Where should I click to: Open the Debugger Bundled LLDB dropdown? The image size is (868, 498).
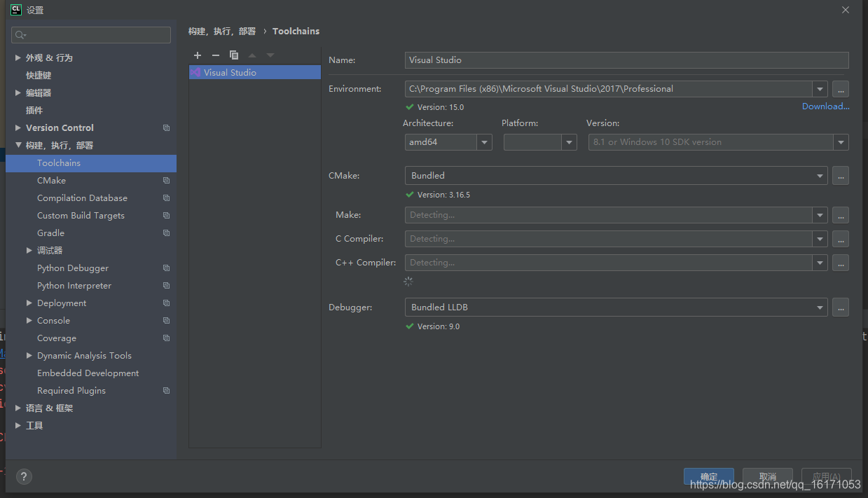click(x=820, y=307)
